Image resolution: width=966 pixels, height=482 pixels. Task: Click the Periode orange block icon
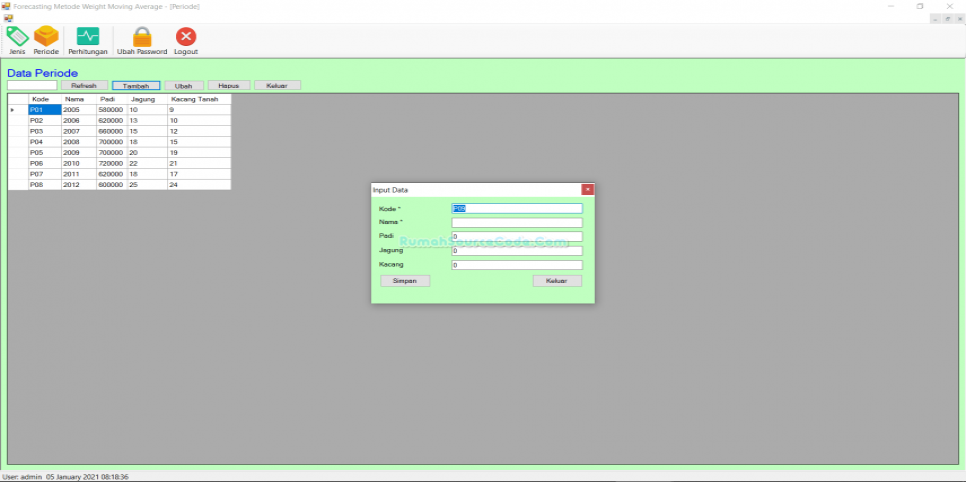point(46,37)
